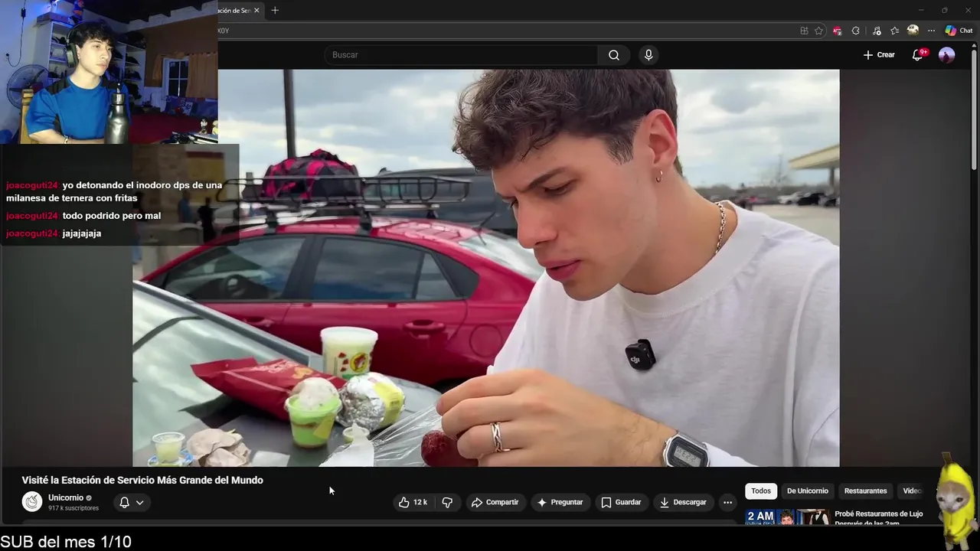
Task: Start voice search with the microphone
Action: click(648, 55)
